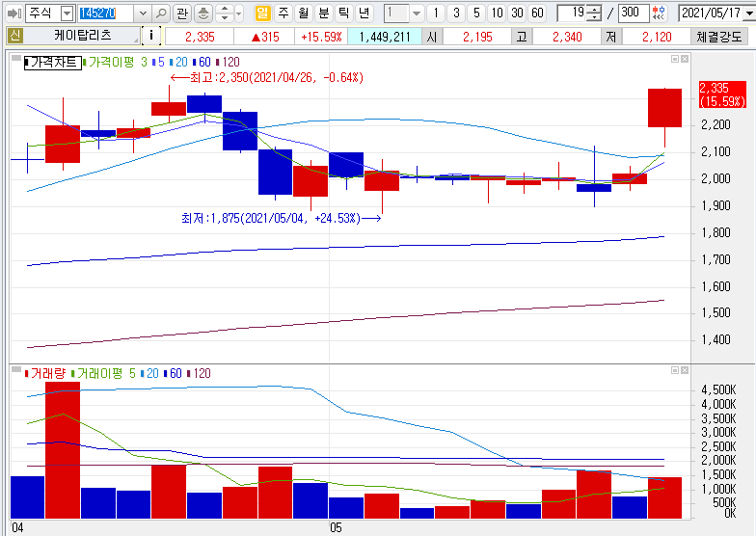Click the screen link arrow icon left of 주식
The height and width of the screenshot is (536, 756).
click(13, 13)
